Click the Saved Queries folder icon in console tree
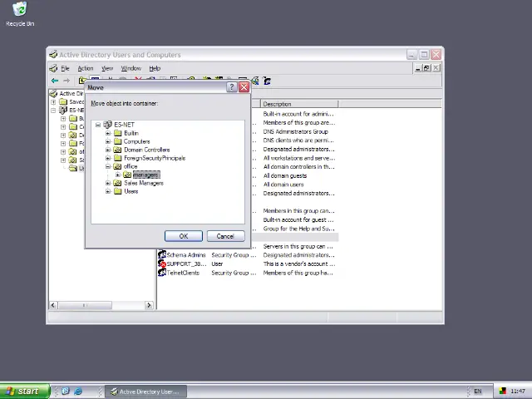This screenshot has width=532, height=399. point(63,101)
